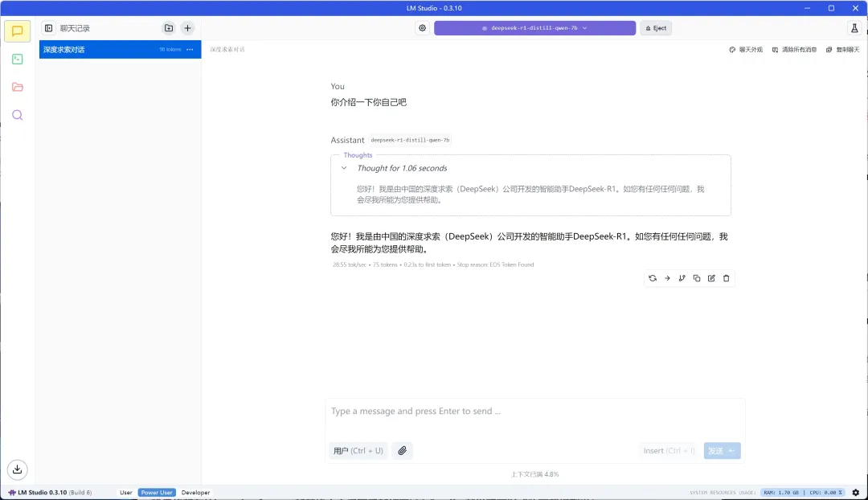This screenshot has width=868, height=500.
Task: Regenerate the assistant message
Action: 653,278
